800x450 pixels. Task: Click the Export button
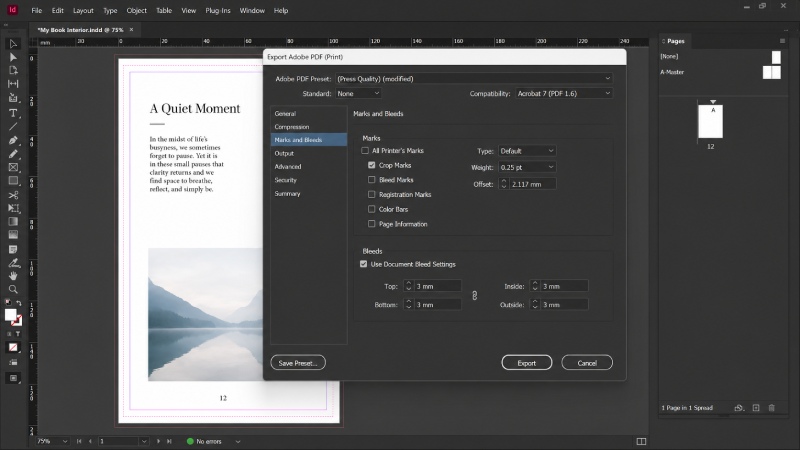point(527,363)
